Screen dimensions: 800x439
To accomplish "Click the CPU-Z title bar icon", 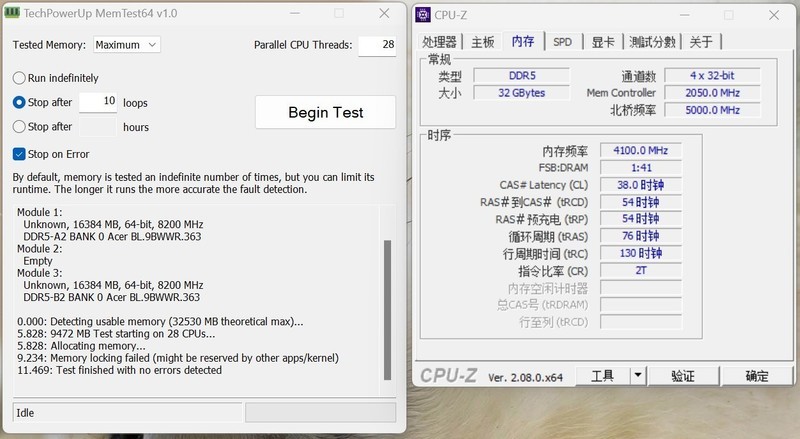I will (x=423, y=15).
